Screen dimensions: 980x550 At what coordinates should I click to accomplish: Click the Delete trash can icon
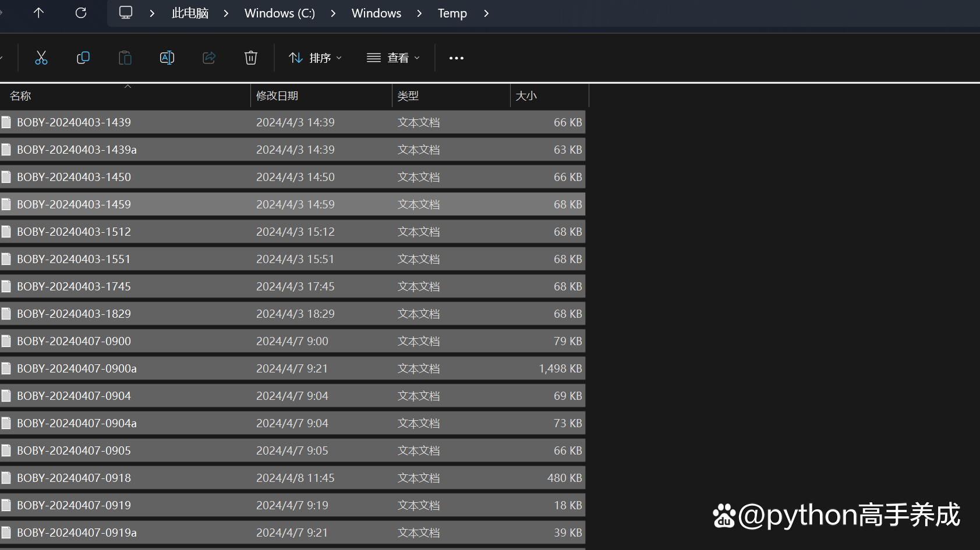pyautogui.click(x=251, y=58)
